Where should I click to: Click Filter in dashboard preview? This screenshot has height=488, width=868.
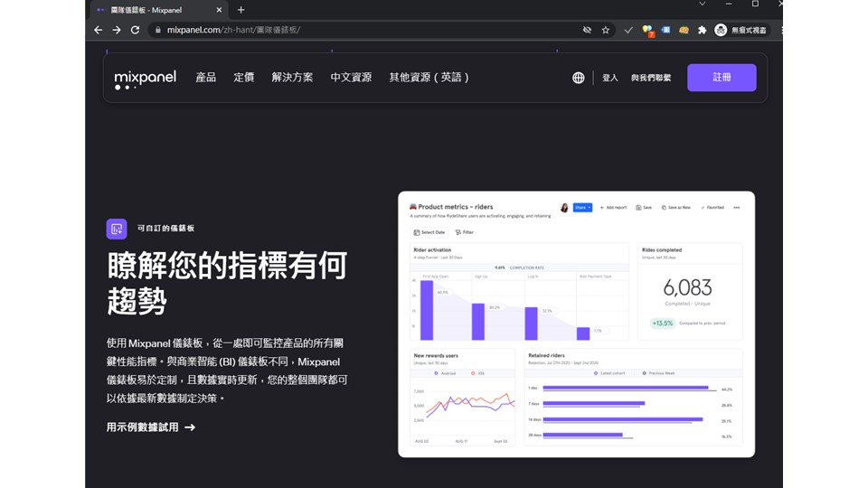465,232
